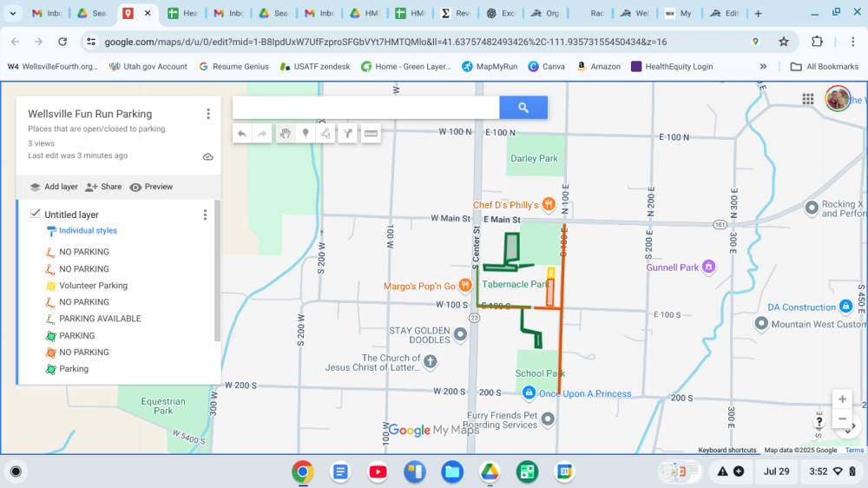868x488 pixels.
Task: Open the Google account profile picture
Action: 838,99
